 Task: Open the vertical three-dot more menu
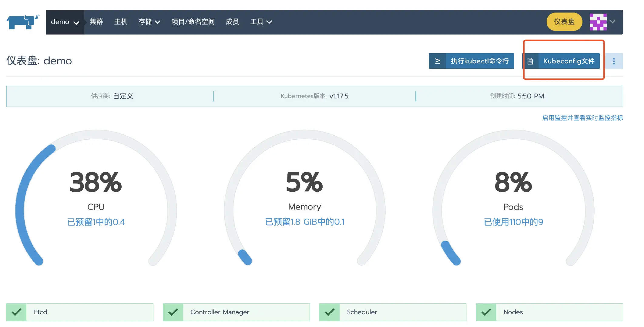614,61
